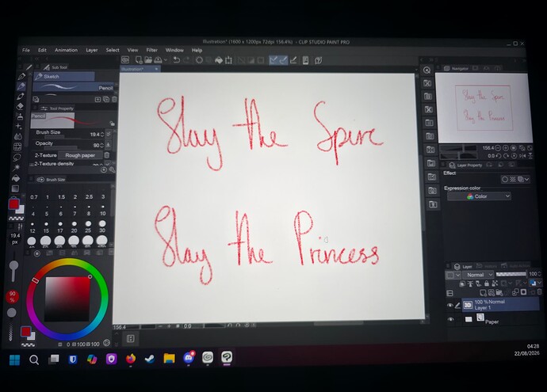Click Navigator zoom in plus icon
This screenshot has height=392, width=547.
coord(505,148)
